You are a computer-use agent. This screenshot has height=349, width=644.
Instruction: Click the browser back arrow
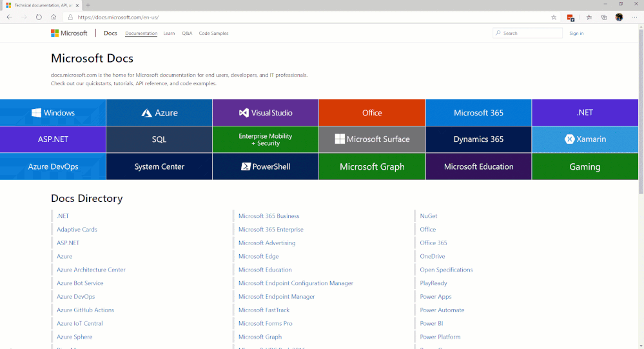tap(10, 17)
